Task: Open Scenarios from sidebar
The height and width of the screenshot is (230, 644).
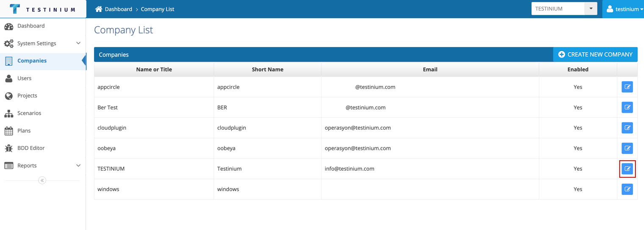Action: click(x=43, y=113)
